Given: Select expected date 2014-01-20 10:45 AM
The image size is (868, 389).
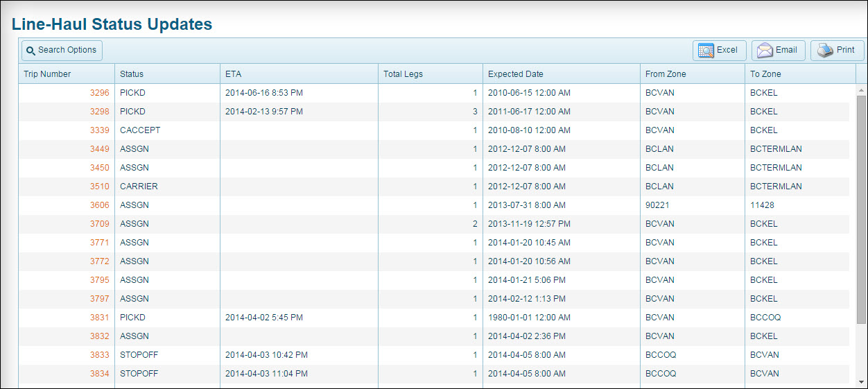Looking at the screenshot, I should click(529, 243).
